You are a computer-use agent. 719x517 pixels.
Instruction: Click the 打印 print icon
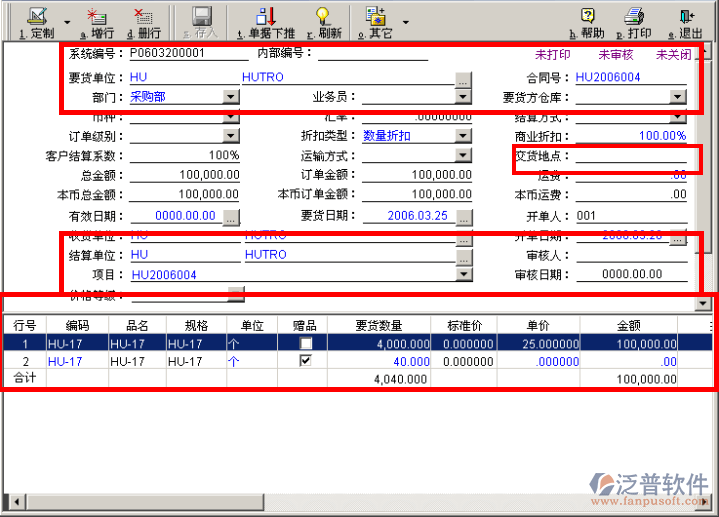(x=634, y=17)
